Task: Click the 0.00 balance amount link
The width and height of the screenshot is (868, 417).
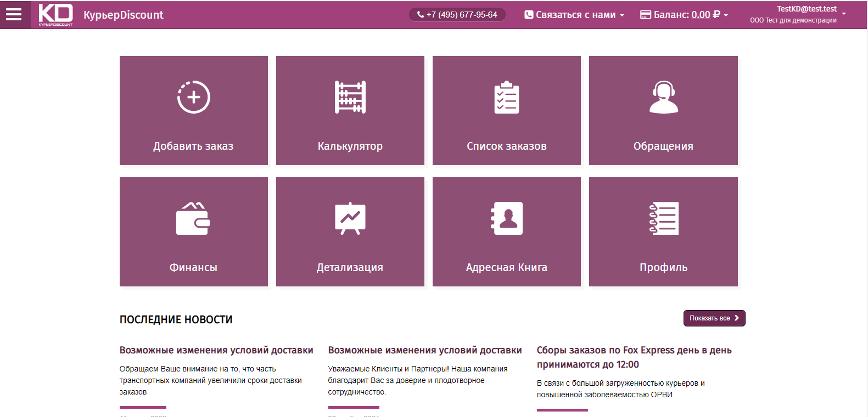Action: pyautogui.click(x=701, y=15)
